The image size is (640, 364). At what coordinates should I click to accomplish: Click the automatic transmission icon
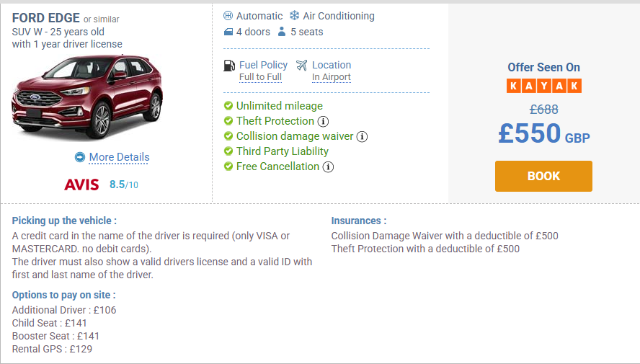point(228,16)
